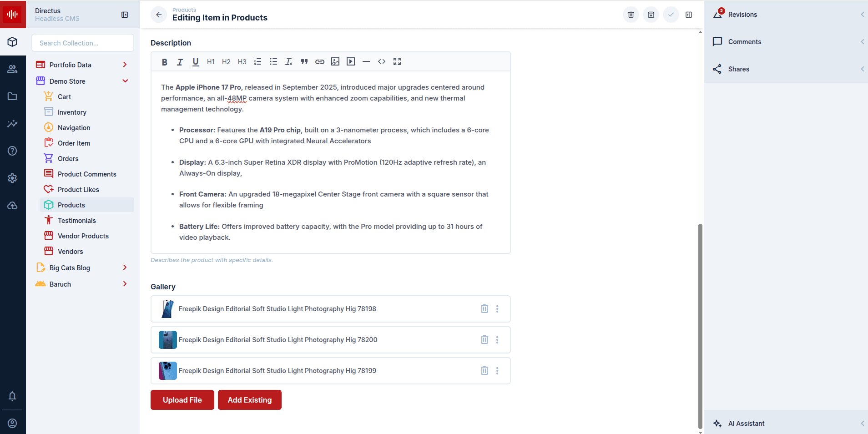Insert a bulleted list
Viewport: 868px width, 434px height.
click(x=273, y=62)
